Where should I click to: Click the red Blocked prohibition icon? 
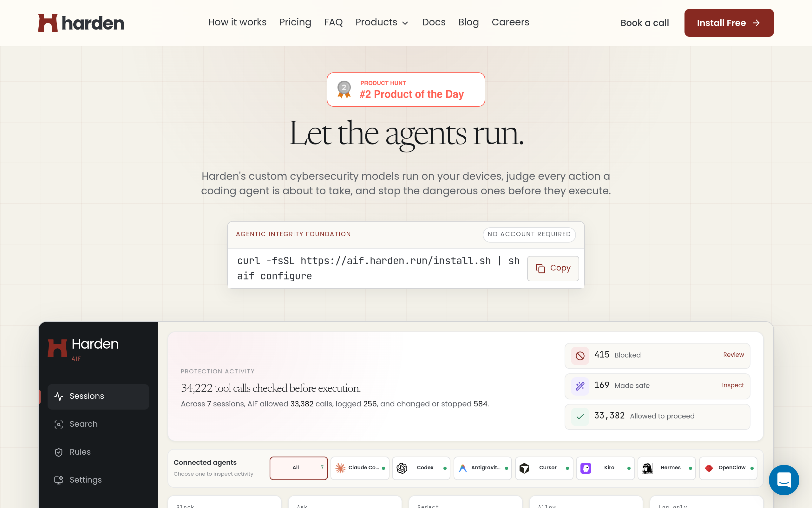(580, 356)
